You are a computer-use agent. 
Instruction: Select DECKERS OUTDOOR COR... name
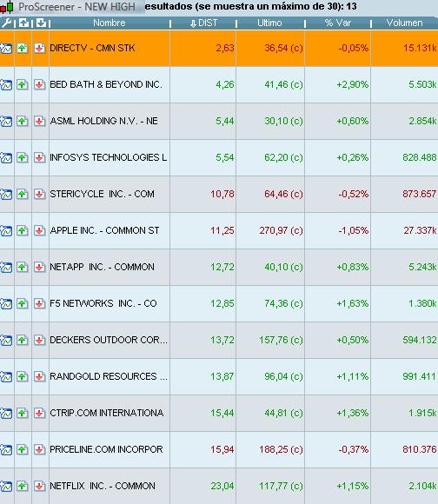tap(109, 340)
